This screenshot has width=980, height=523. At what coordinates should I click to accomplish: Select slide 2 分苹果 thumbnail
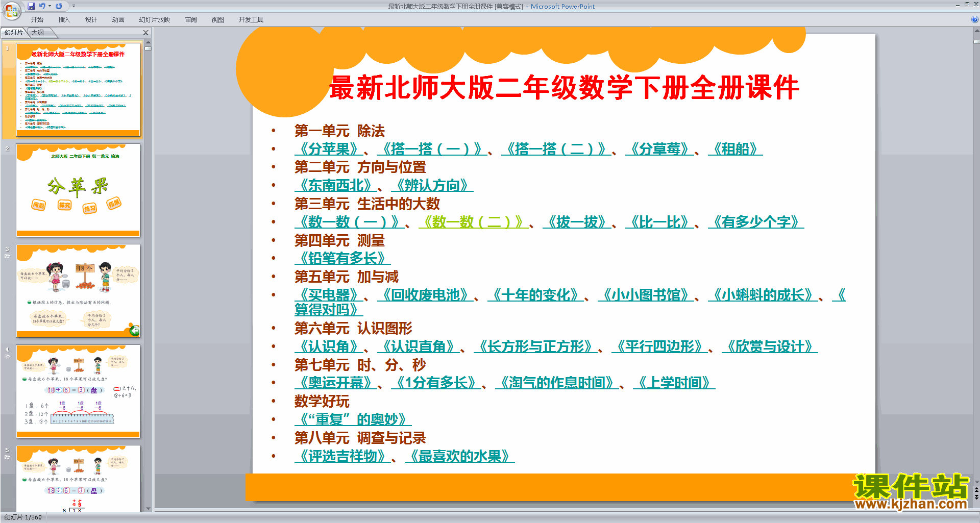pos(78,190)
